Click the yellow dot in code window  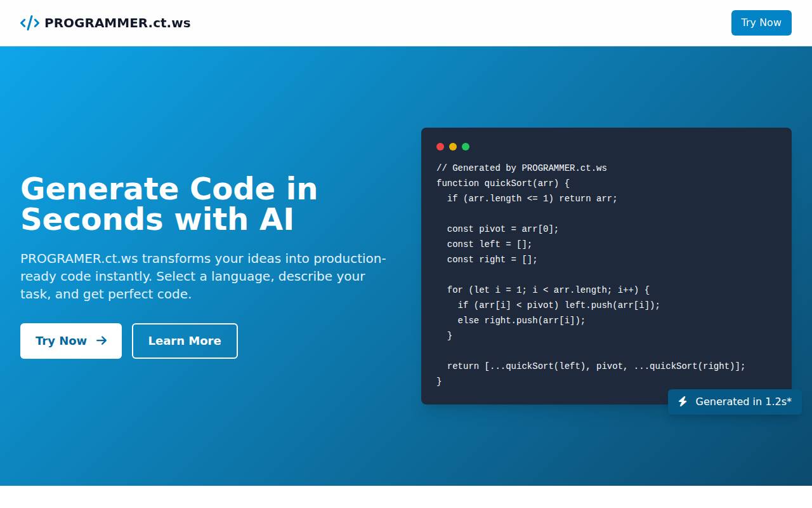(453, 147)
